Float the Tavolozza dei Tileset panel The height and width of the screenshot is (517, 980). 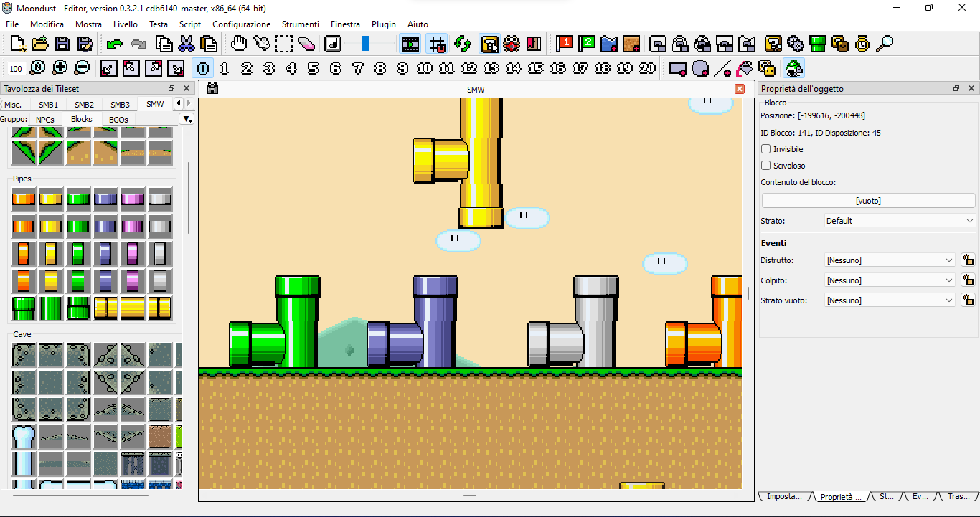(171, 88)
